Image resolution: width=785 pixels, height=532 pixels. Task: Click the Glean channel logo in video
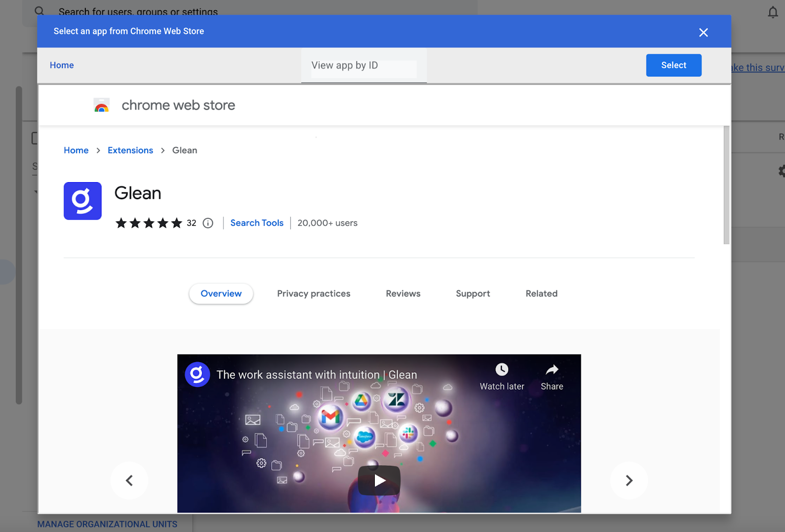point(197,374)
